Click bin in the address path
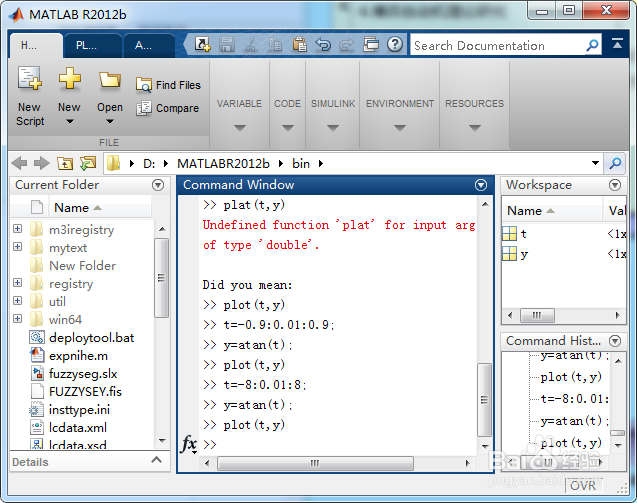 point(301,164)
